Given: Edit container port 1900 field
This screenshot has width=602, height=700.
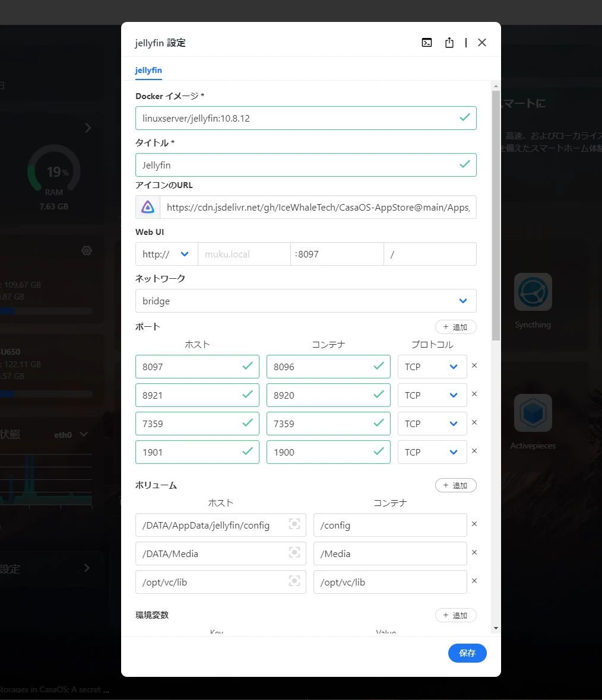Looking at the screenshot, I should pyautogui.click(x=328, y=452).
